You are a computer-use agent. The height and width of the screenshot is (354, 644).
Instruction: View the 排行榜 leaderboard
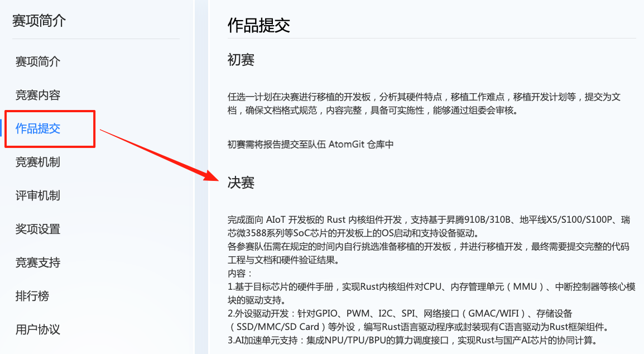[x=32, y=296]
